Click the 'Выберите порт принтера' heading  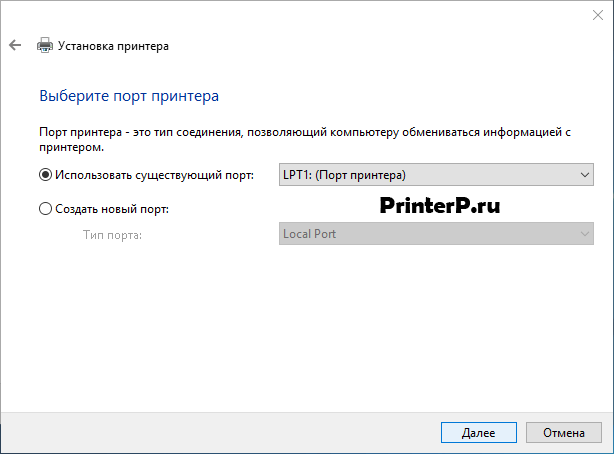pyautogui.click(x=129, y=96)
